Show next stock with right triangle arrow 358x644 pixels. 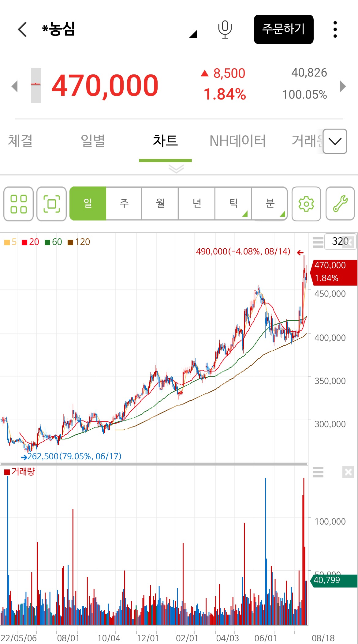(343, 86)
